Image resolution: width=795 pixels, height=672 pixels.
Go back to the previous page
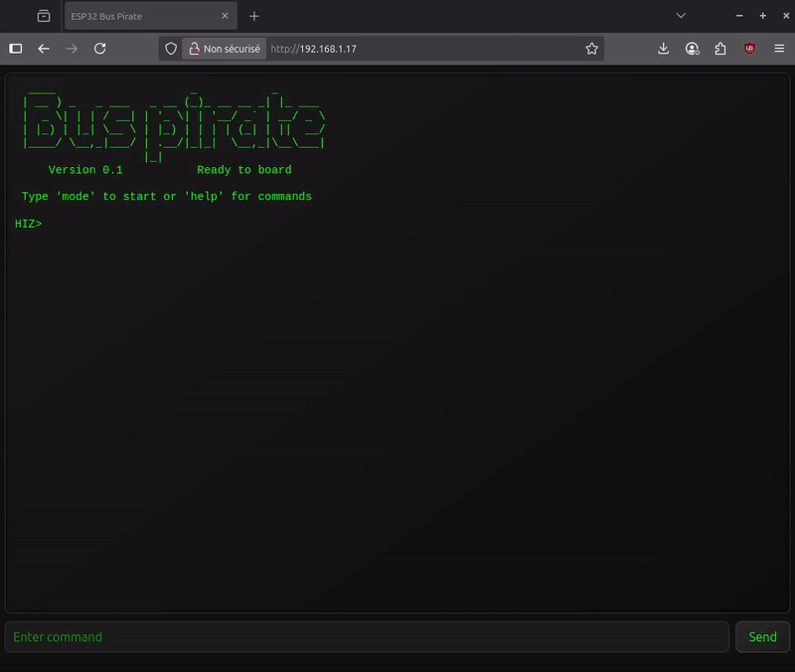(x=44, y=49)
